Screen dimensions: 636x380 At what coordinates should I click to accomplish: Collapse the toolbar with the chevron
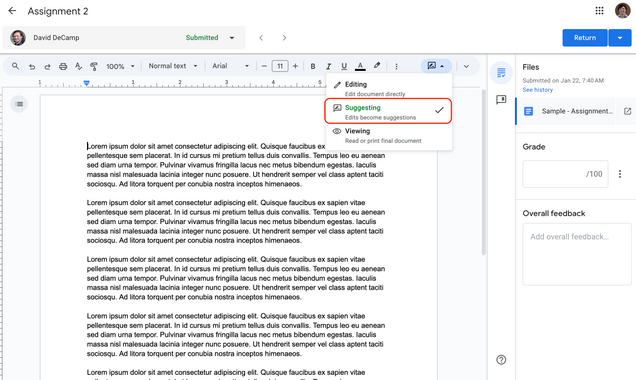pos(466,66)
